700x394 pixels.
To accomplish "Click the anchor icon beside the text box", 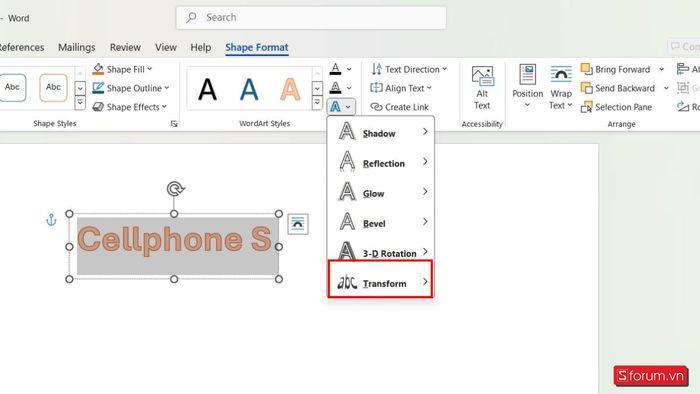I will click(51, 220).
